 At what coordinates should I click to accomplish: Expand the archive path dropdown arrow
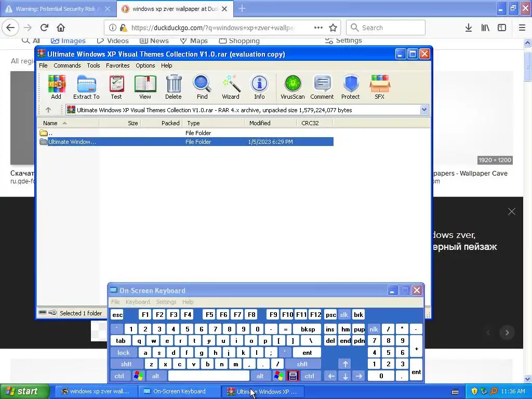pyautogui.click(x=424, y=110)
